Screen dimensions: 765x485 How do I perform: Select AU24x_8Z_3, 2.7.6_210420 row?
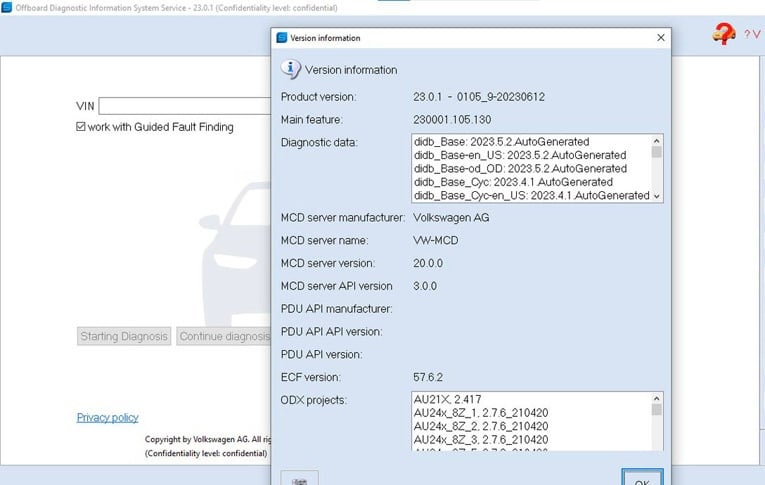coord(481,440)
